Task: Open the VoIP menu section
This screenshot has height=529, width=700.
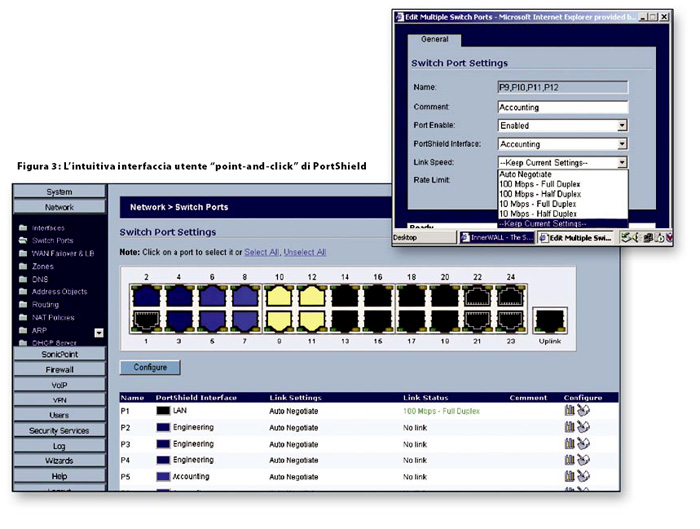Action: click(x=59, y=385)
